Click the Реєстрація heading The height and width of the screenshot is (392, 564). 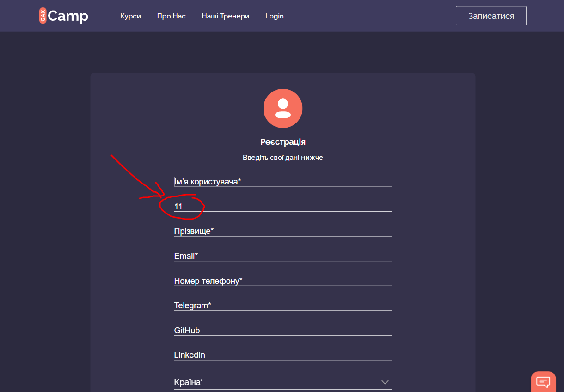click(283, 142)
